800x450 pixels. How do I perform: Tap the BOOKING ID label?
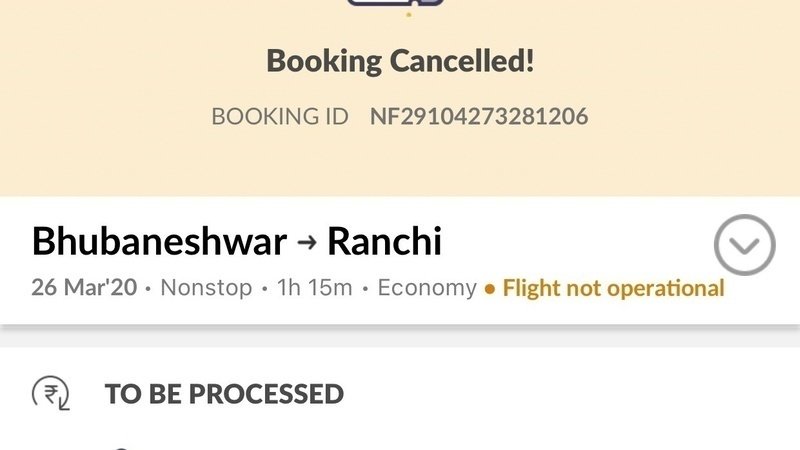(x=279, y=117)
